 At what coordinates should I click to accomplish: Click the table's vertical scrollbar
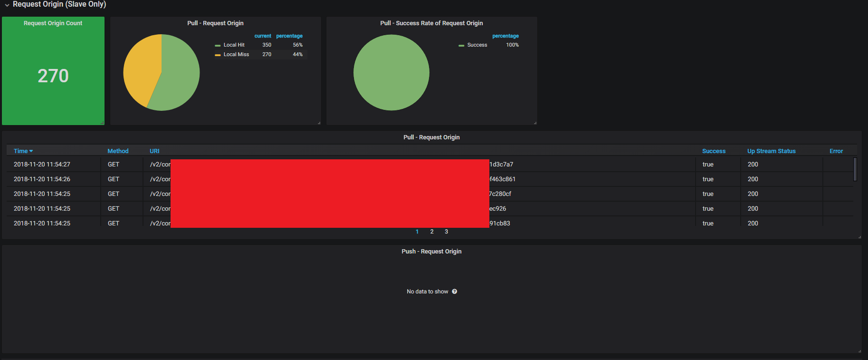coord(855,169)
